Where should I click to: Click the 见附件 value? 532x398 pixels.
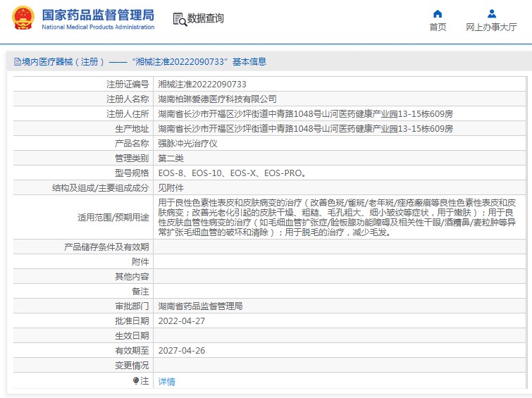(171, 188)
